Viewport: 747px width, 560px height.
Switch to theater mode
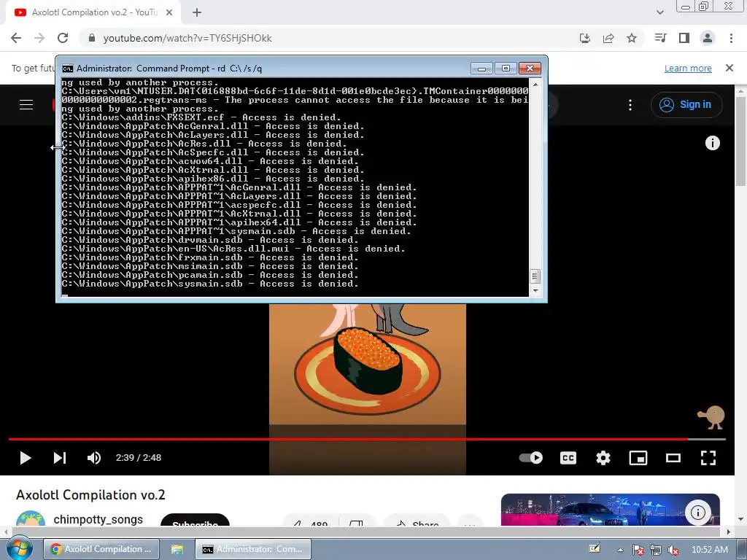(673, 458)
